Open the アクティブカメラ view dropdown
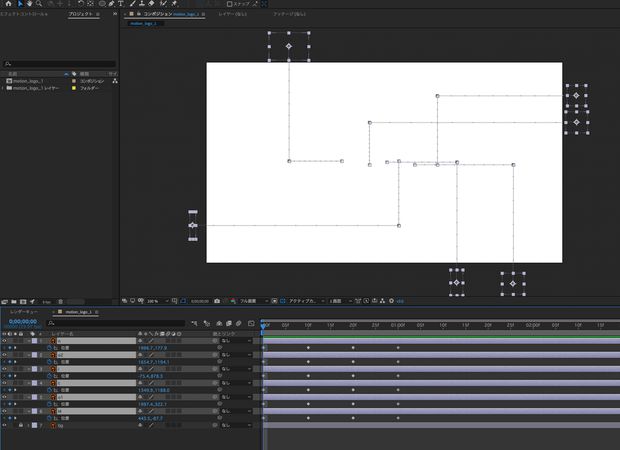Viewport: 620px width, 450px height. 306,301
